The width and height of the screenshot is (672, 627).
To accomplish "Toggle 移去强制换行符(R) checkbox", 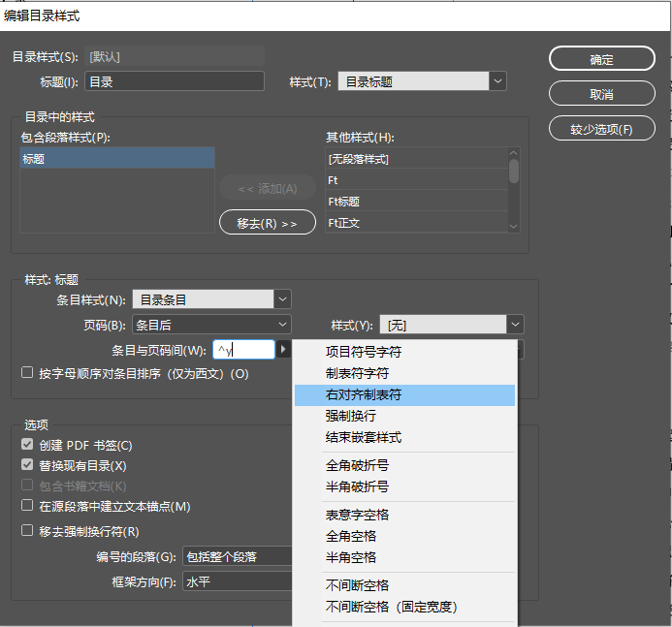I will 27,531.
